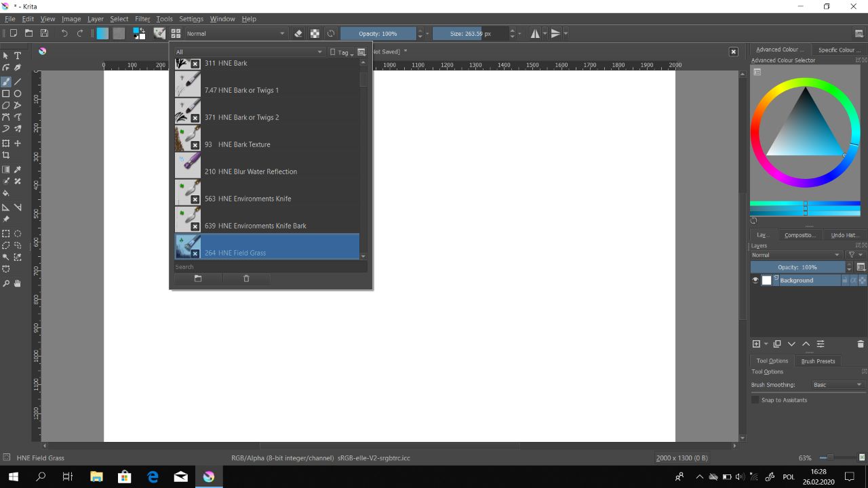
Task: Delete the selected layer with trash icon
Action: [x=861, y=344]
